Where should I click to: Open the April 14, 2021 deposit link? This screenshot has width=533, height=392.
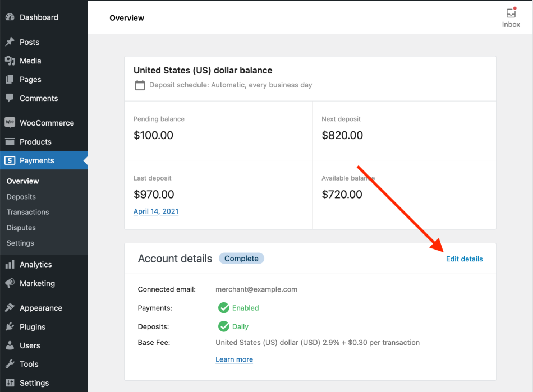click(156, 211)
